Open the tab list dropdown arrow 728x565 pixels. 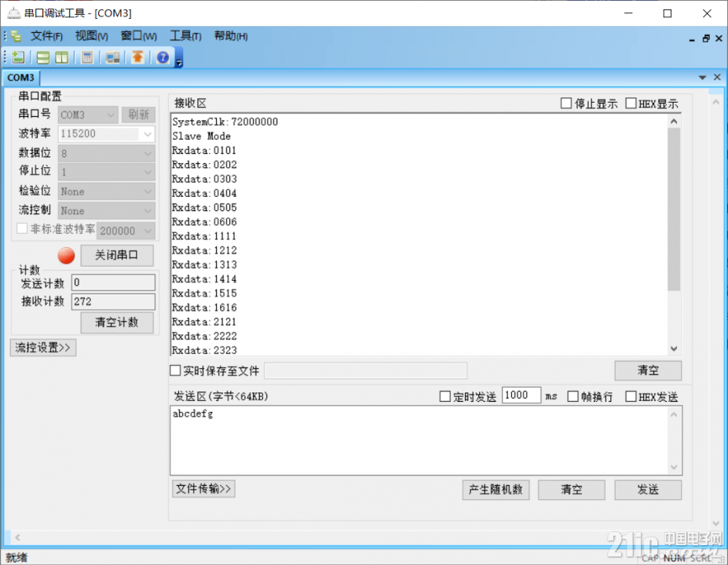[702, 78]
